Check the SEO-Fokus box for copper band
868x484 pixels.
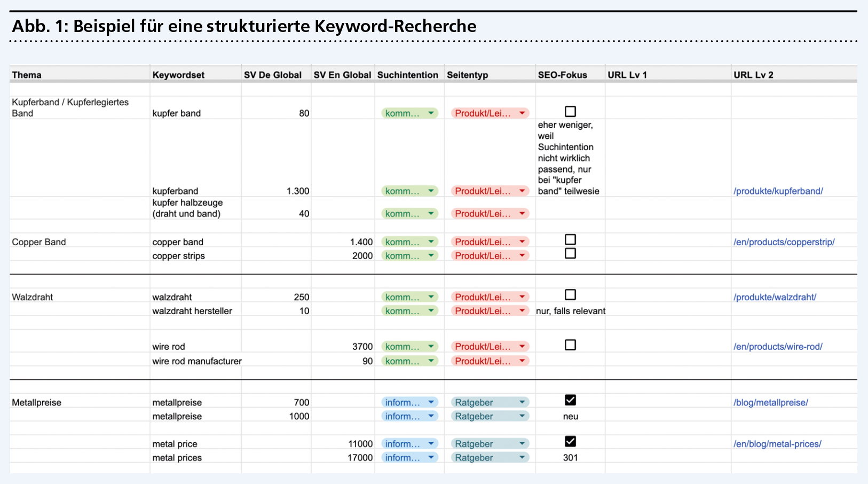[x=570, y=239]
